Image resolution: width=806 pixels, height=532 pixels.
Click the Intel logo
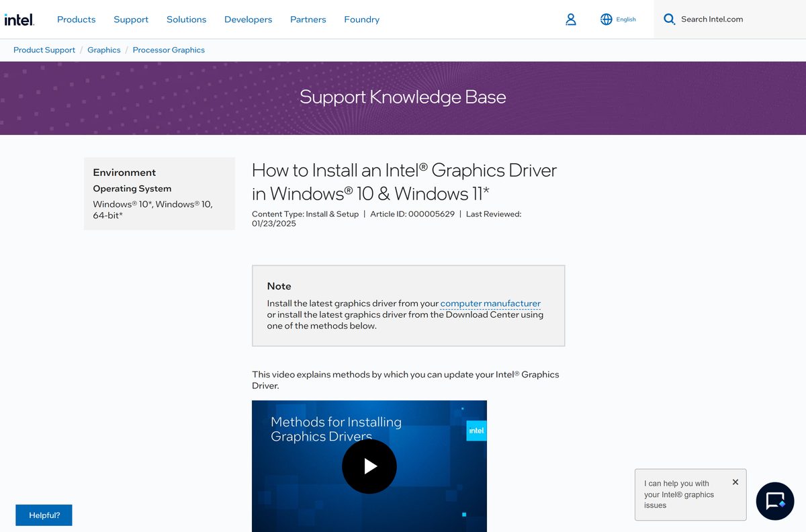click(19, 19)
